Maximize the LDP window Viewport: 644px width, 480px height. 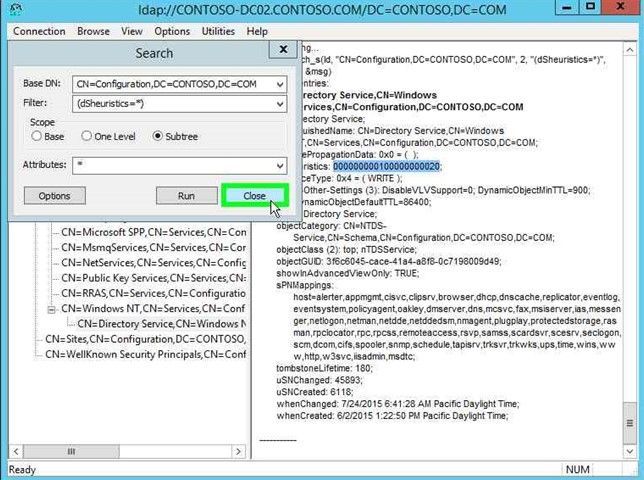click(x=591, y=7)
